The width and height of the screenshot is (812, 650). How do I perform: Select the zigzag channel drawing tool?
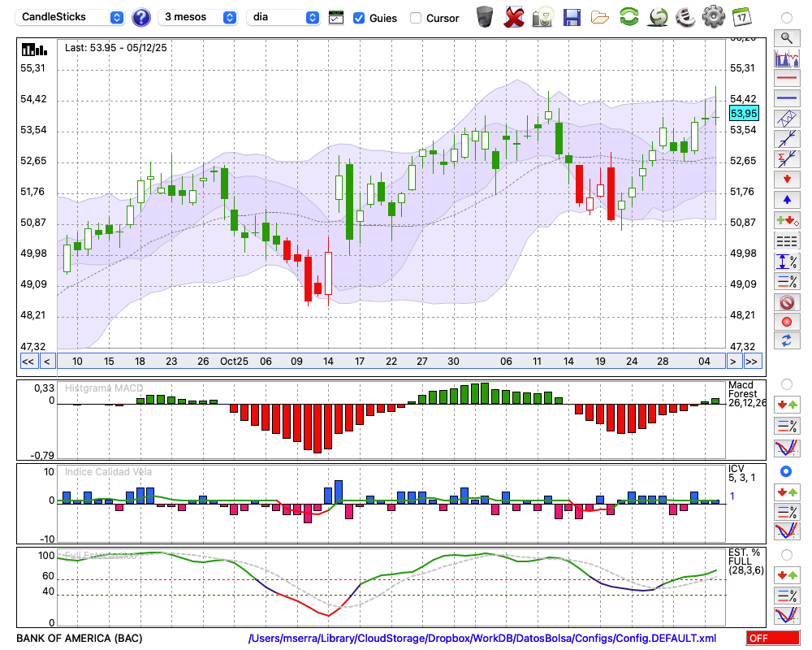click(x=787, y=119)
